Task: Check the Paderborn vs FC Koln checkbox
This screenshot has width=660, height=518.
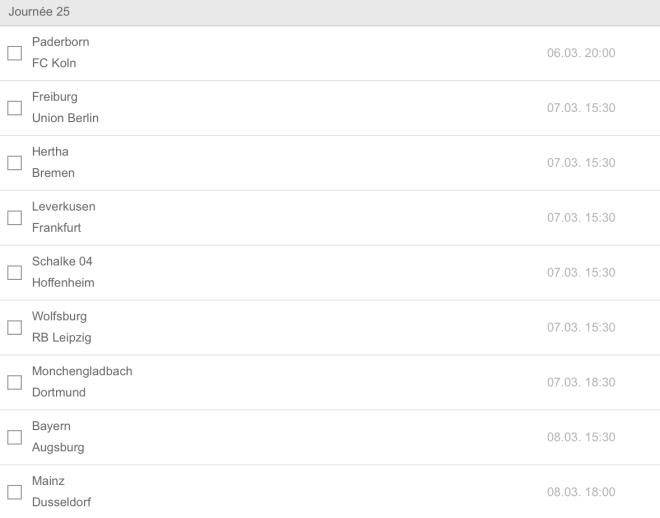Action: coord(14,53)
